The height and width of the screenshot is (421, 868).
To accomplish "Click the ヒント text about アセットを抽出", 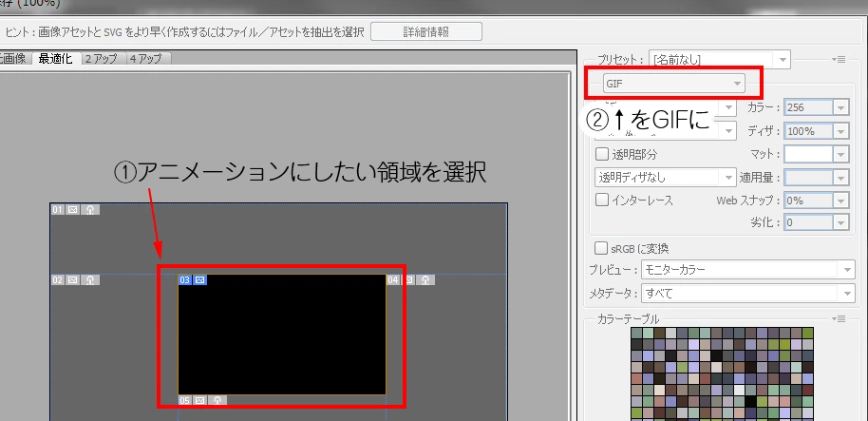I will point(184,31).
